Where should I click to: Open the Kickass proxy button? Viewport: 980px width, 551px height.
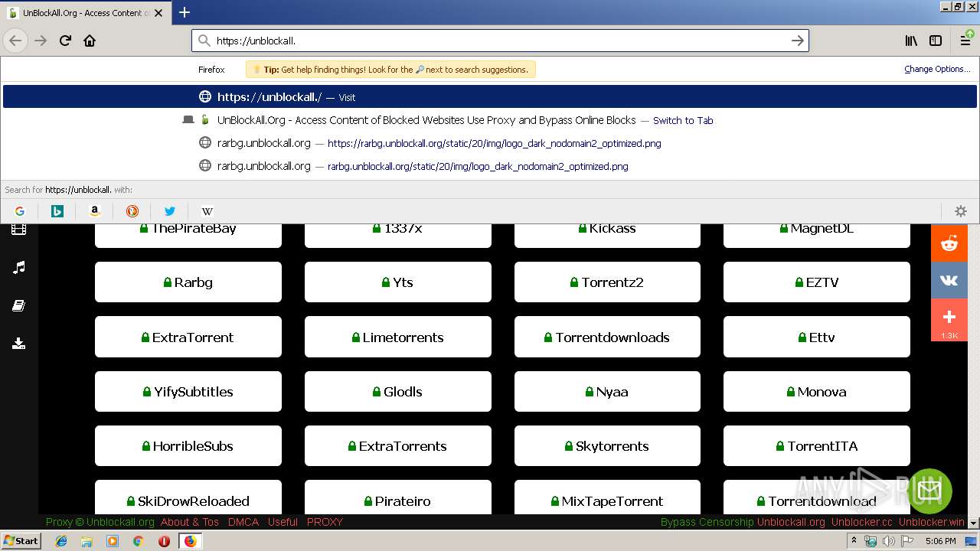(x=607, y=236)
